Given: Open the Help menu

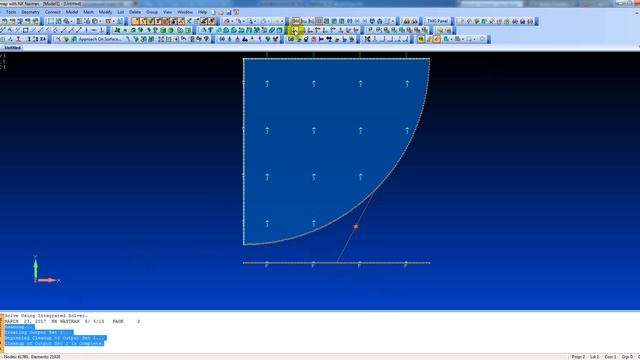Looking at the screenshot, I should (202, 12).
